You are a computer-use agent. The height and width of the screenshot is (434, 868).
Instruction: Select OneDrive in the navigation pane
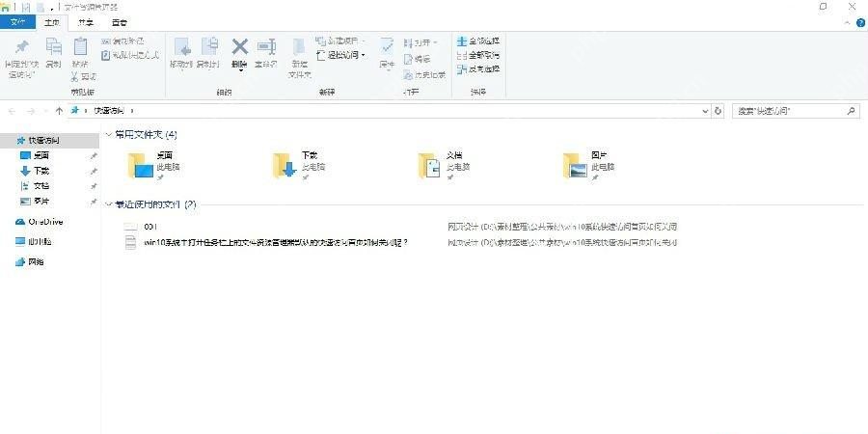point(40,222)
